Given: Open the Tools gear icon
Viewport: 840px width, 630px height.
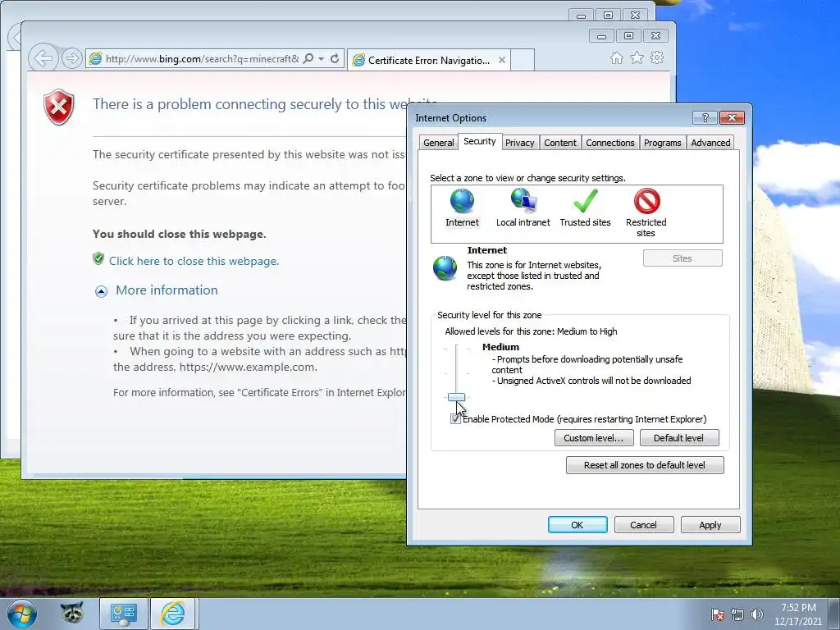Looking at the screenshot, I should point(657,58).
